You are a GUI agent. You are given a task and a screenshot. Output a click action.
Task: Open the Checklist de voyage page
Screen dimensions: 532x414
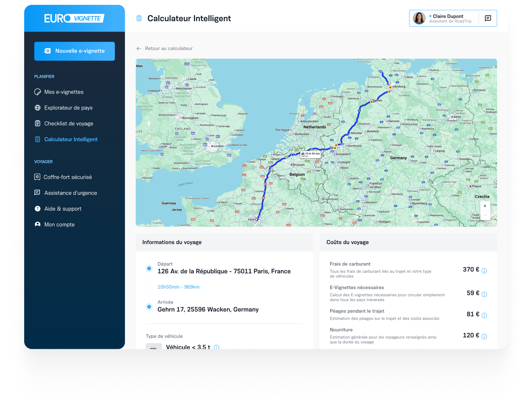69,124
